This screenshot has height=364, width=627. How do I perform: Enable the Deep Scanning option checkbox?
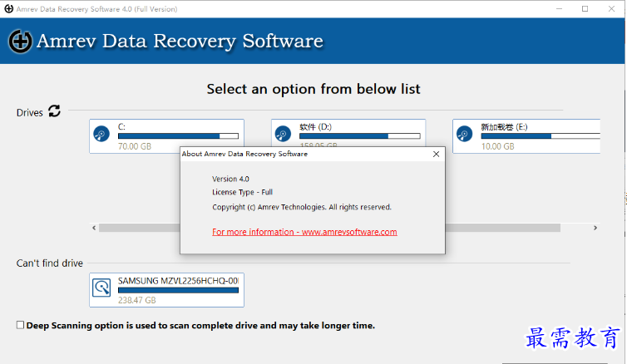20,325
